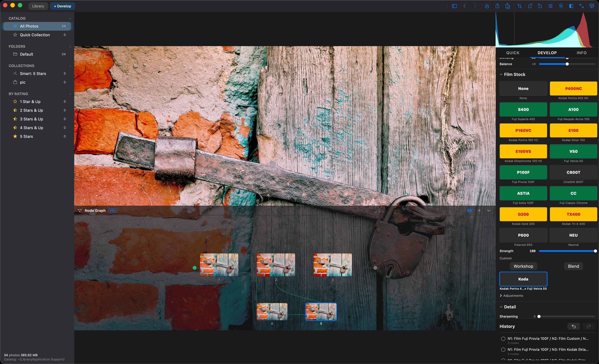The image size is (599, 364).
Task: Select the Crop tool
Action: tap(519, 6)
